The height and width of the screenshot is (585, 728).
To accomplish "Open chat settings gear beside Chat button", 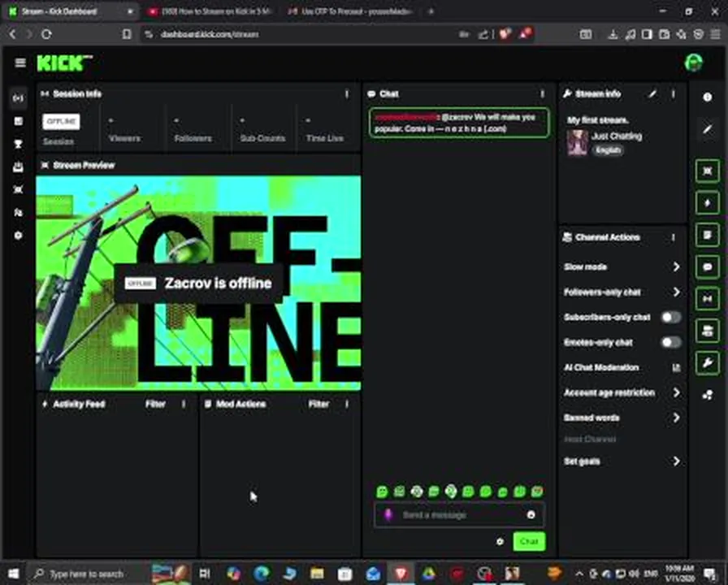I will (500, 541).
